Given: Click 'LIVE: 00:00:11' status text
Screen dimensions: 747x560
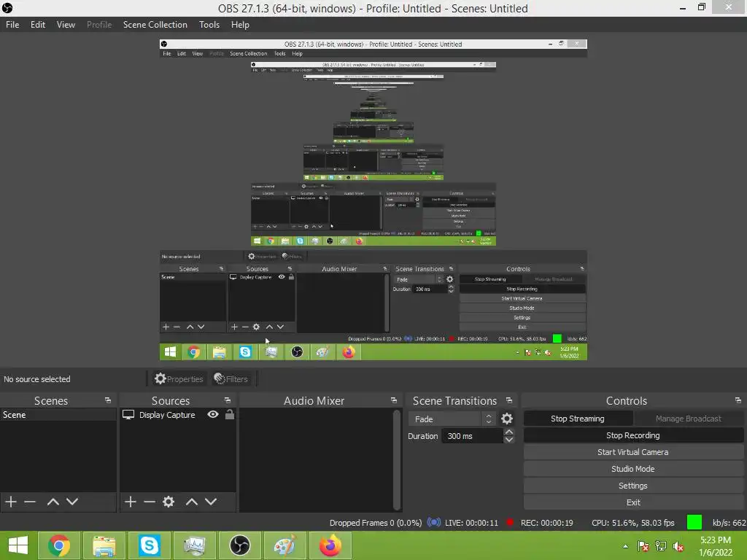Looking at the screenshot, I should 471,522.
